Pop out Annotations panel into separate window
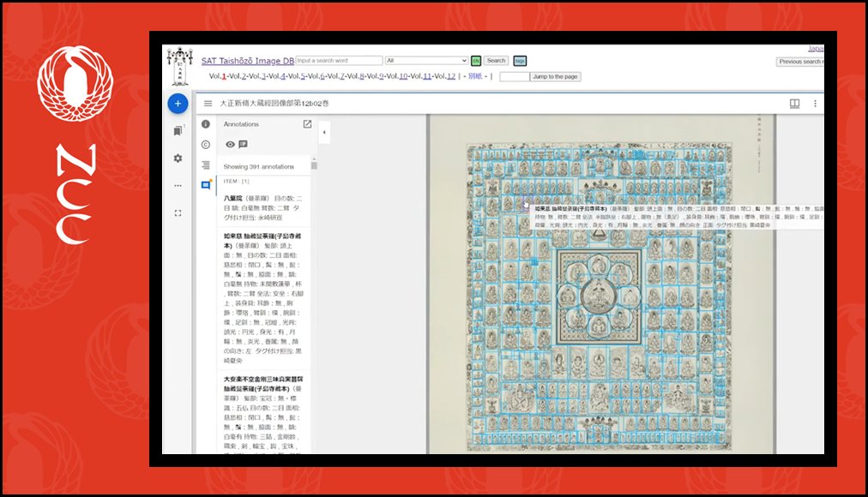 click(307, 124)
